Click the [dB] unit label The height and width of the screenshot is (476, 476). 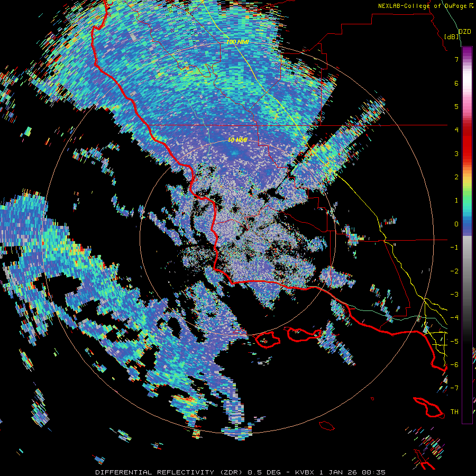(x=452, y=36)
